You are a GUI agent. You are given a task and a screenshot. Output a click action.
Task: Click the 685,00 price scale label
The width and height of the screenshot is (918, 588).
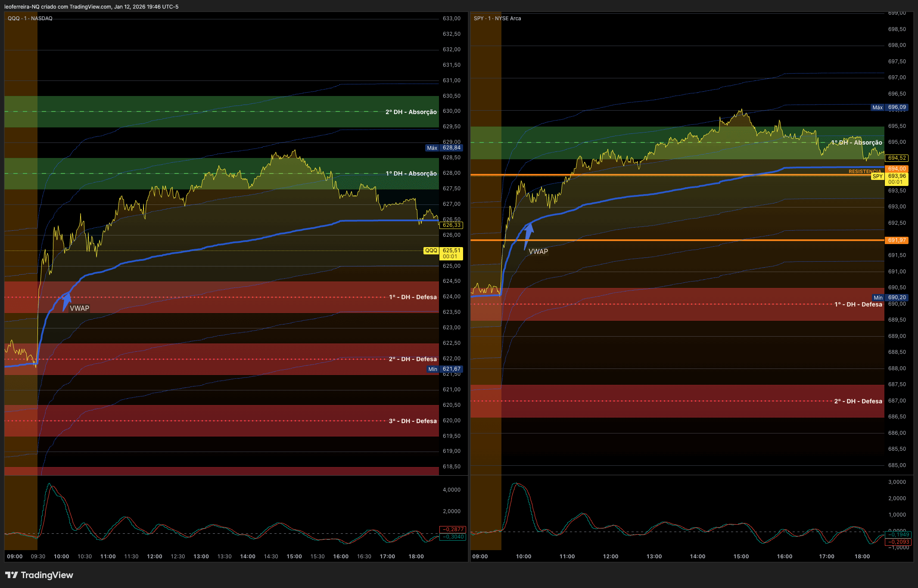(x=897, y=465)
